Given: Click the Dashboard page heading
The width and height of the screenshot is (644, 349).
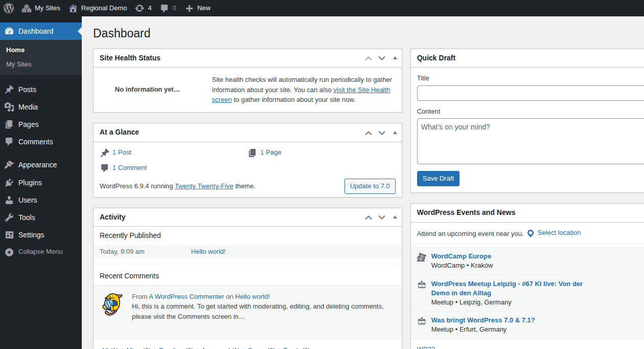Looking at the screenshot, I should pyautogui.click(x=122, y=33).
